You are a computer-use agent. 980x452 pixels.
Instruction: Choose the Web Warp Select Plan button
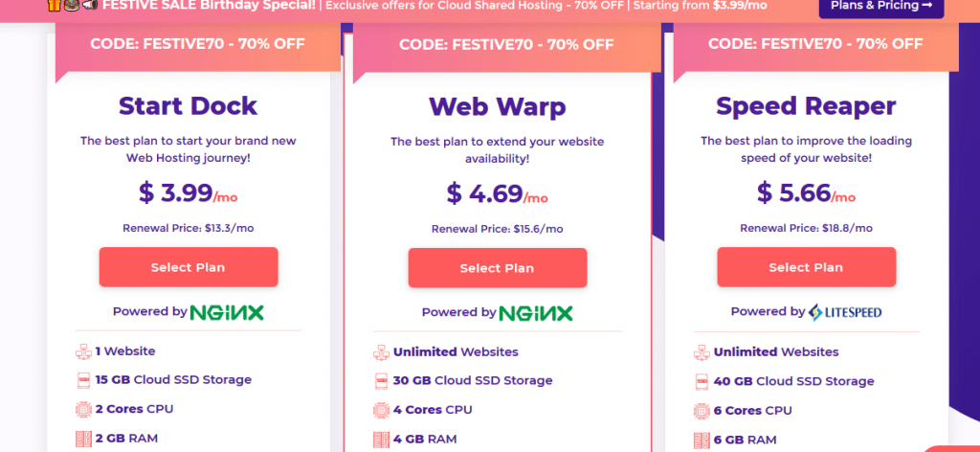[x=498, y=268]
